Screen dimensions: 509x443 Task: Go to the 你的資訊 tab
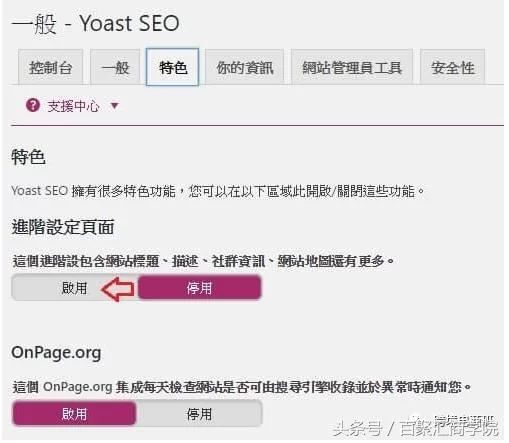tap(245, 67)
